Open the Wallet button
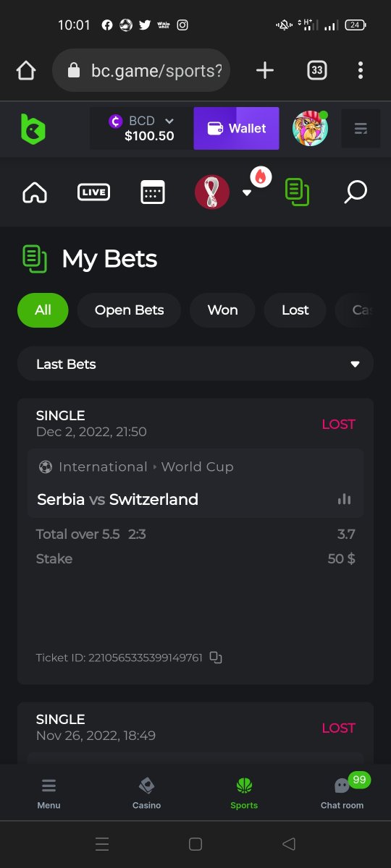The width and height of the screenshot is (391, 868). [236, 129]
